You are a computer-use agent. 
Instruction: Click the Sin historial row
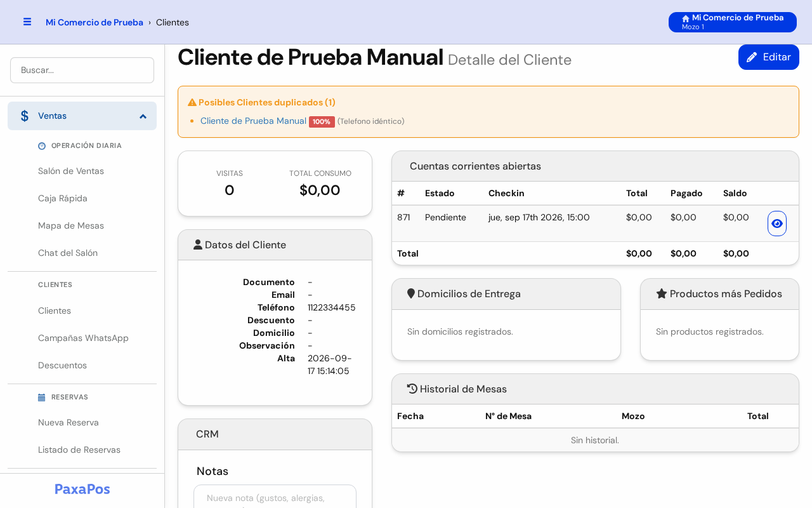coord(595,440)
